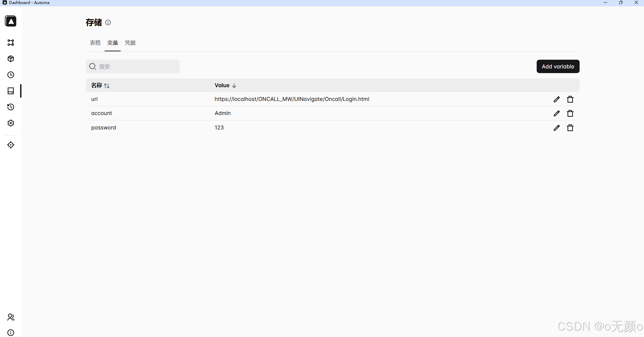Delete the account variable
This screenshot has width=644, height=337.
[x=570, y=113]
